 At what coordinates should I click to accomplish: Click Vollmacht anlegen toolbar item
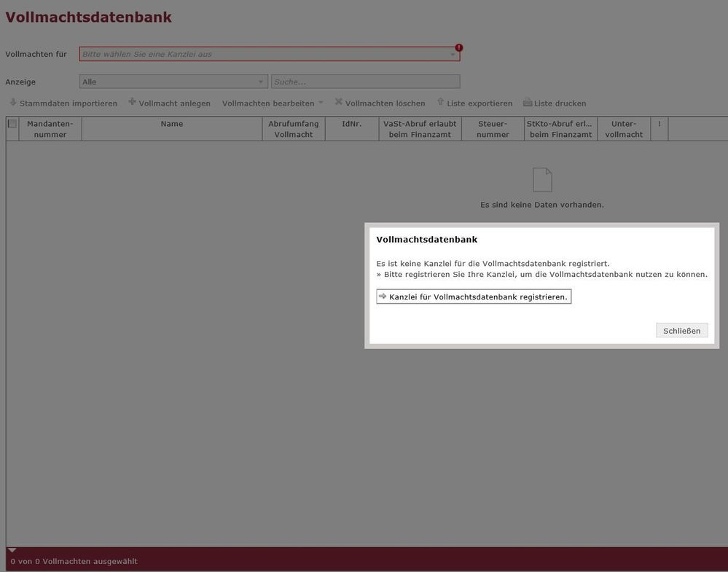(170, 103)
